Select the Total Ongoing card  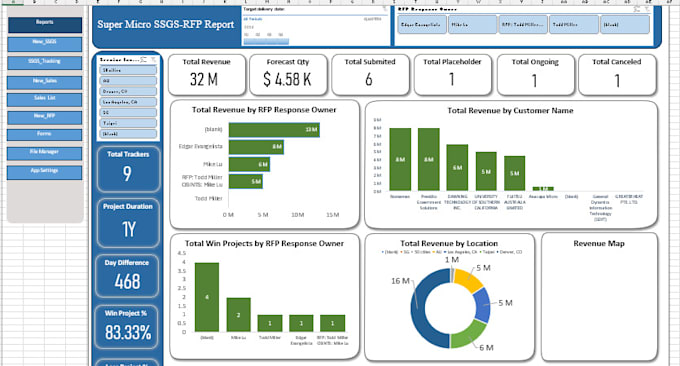tap(535, 75)
